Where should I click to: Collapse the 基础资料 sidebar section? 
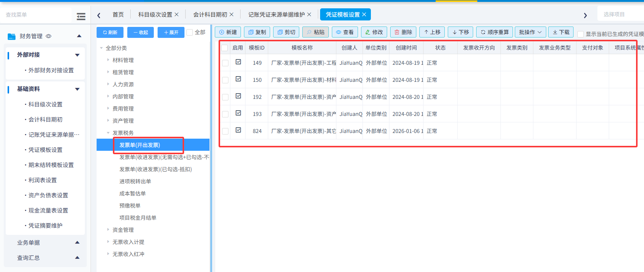pos(77,89)
